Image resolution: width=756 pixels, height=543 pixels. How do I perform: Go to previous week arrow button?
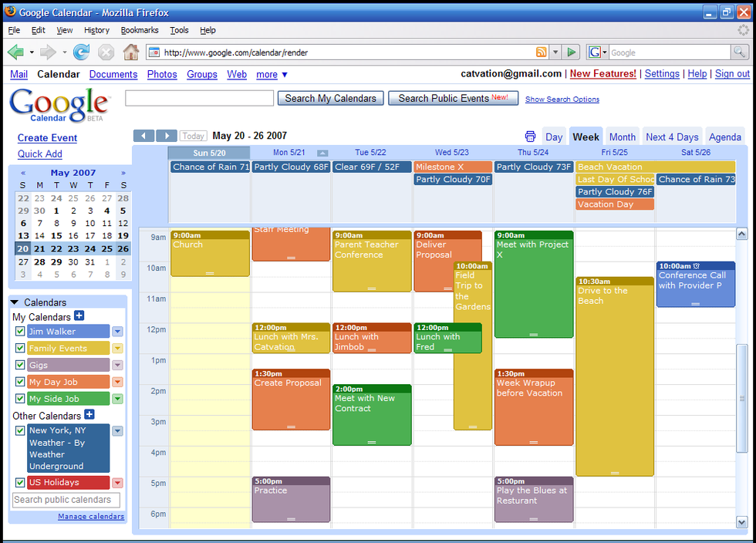143,136
